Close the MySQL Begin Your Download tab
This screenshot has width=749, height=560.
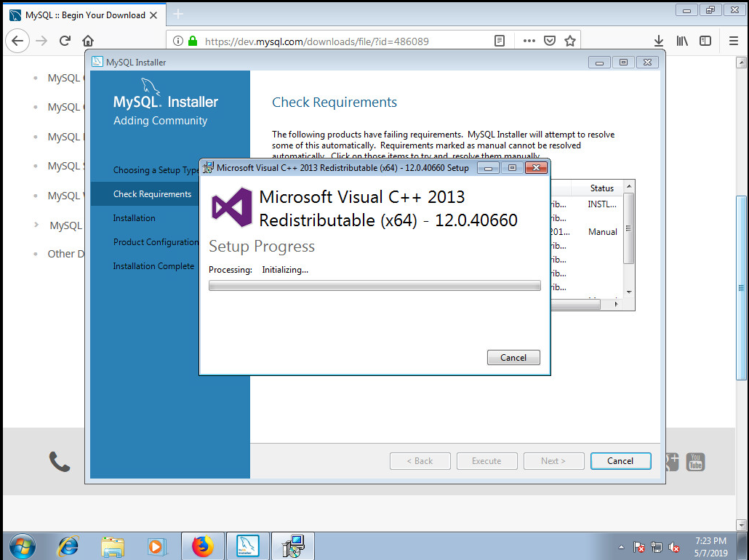(153, 15)
